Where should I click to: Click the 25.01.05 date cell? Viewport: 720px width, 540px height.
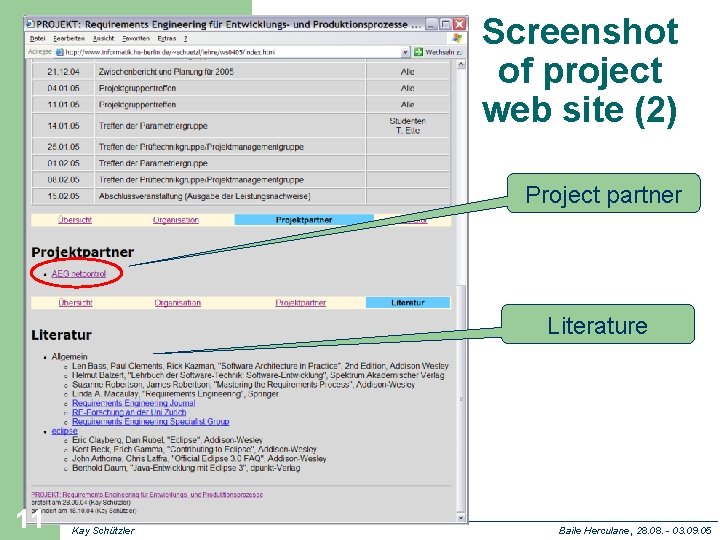tap(63, 147)
